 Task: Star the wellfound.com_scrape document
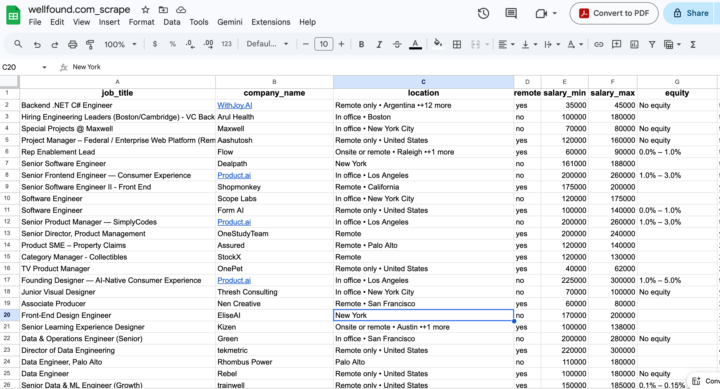(146, 10)
